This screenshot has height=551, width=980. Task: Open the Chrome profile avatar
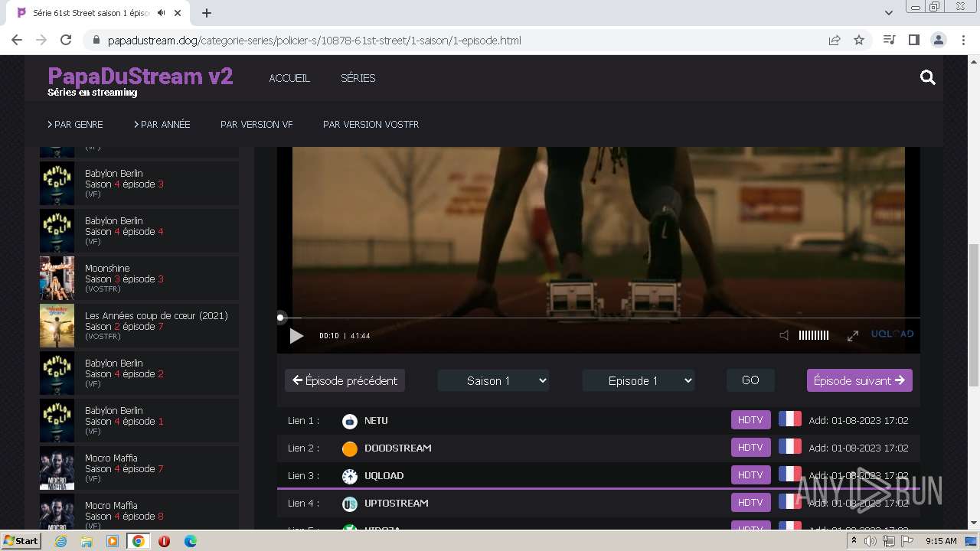939,40
